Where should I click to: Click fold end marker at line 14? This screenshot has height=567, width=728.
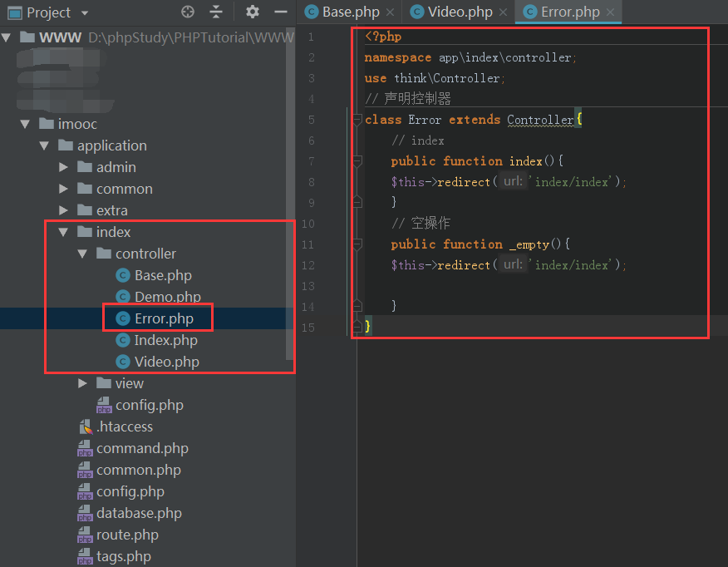tap(357, 305)
